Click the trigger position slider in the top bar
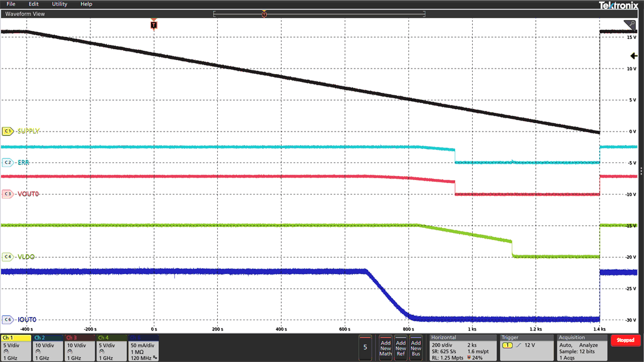The image size is (644, 362). 264,13
